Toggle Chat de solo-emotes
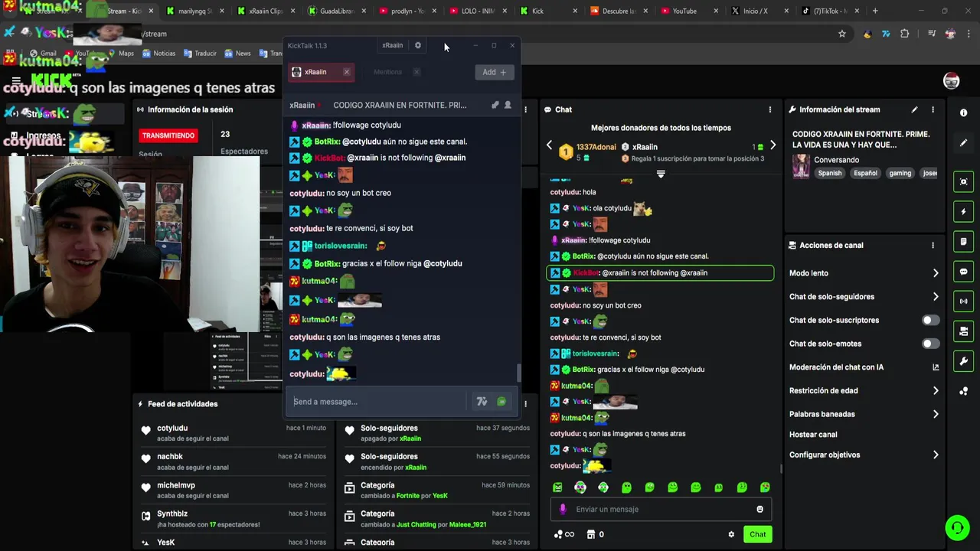This screenshot has height=551, width=980. pyautogui.click(x=930, y=344)
